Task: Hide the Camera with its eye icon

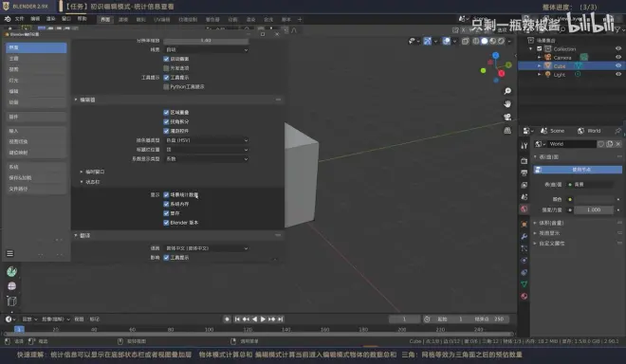Action: click(618, 58)
